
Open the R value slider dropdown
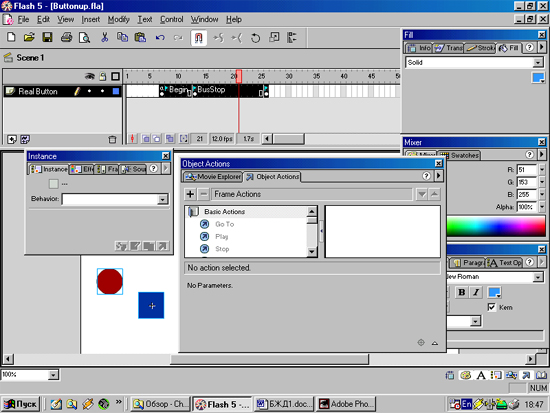pyautogui.click(x=542, y=170)
